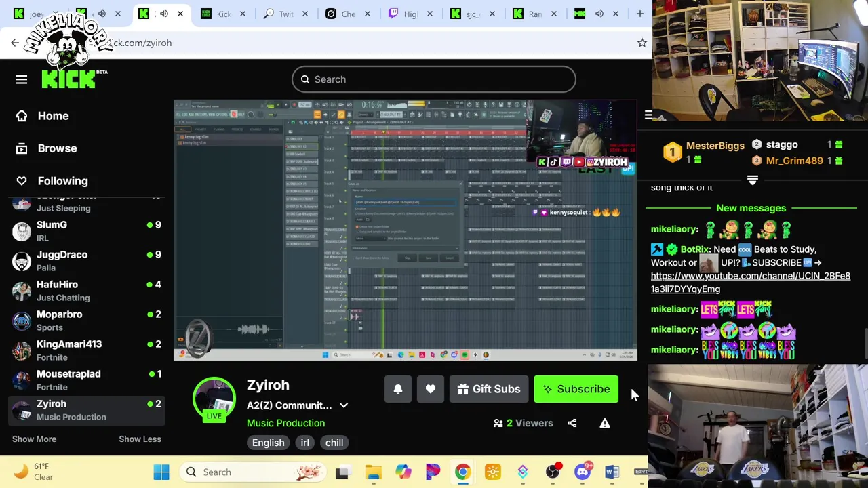Mute audio on the last browser tab
Screen dimensions: 868x488
[x=599, y=14]
